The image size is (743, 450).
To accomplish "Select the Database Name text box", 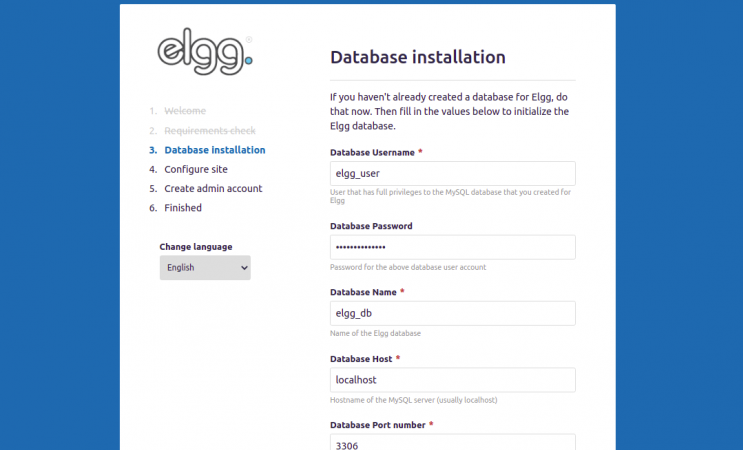I will pos(452,313).
